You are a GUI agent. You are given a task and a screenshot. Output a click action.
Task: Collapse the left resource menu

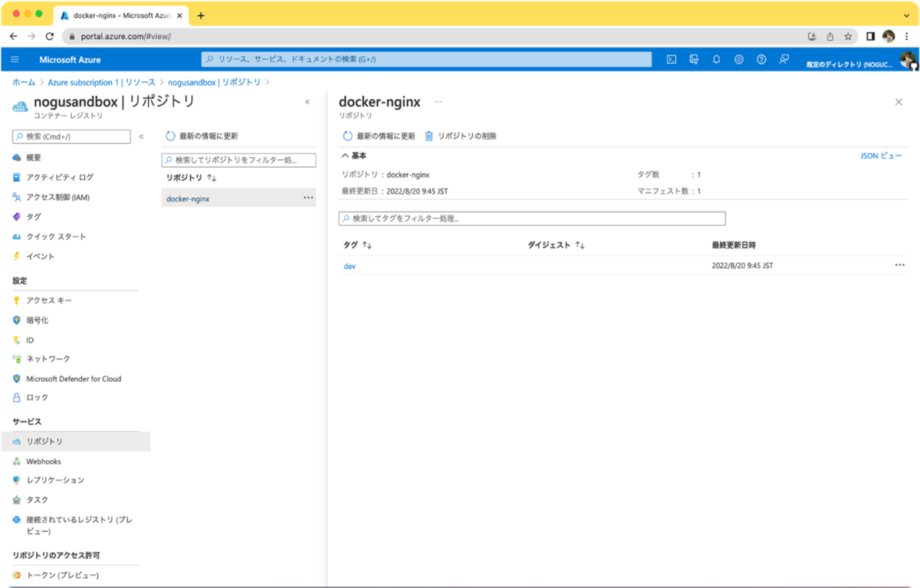(141, 136)
